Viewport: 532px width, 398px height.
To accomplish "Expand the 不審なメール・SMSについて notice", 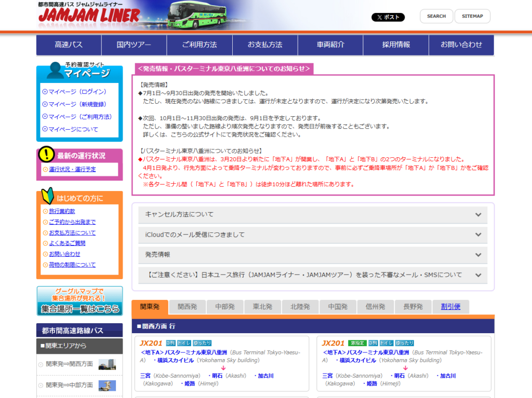I will click(x=313, y=275).
